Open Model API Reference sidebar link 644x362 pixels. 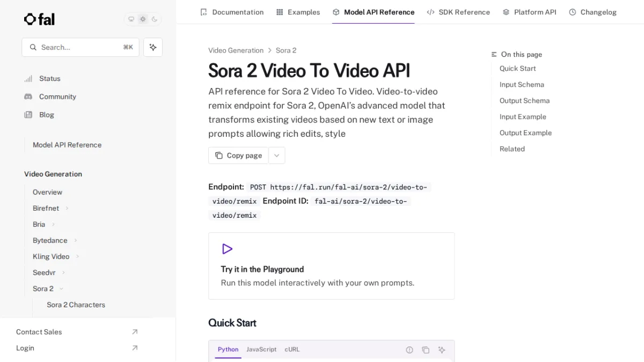click(x=67, y=145)
